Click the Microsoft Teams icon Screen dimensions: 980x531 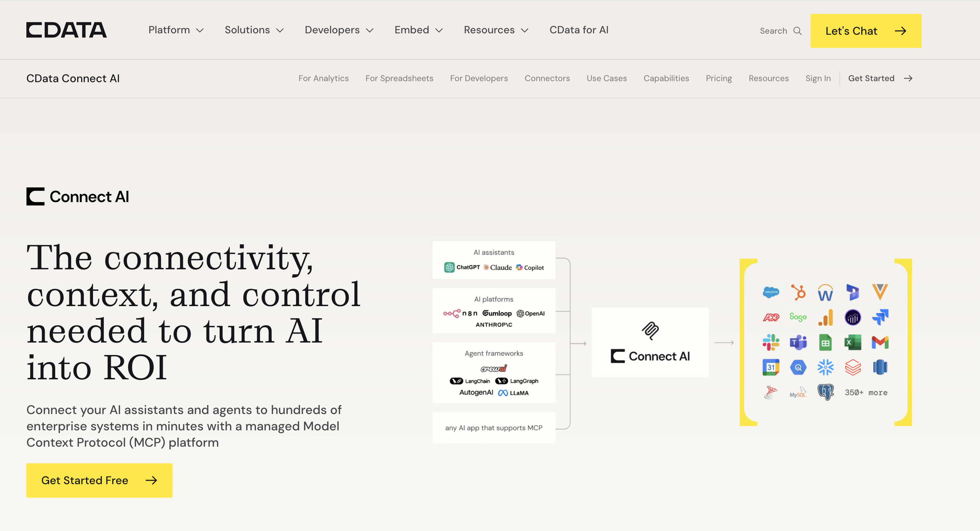click(798, 342)
